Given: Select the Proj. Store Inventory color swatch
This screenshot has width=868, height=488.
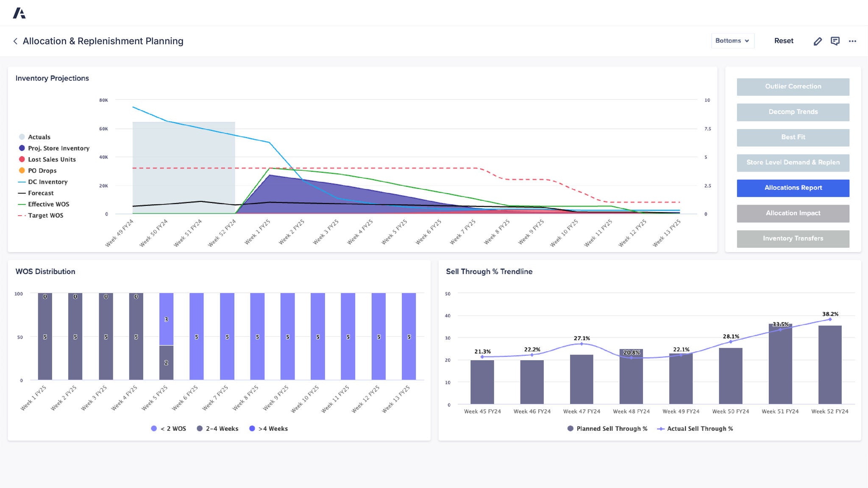Looking at the screenshot, I should point(22,148).
